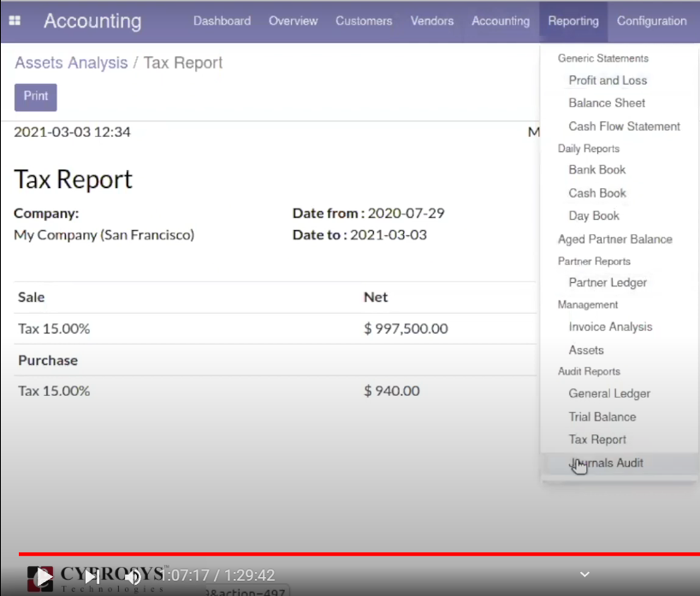The width and height of the screenshot is (700, 596).
Task: Play the video with the play button
Action: point(44,577)
